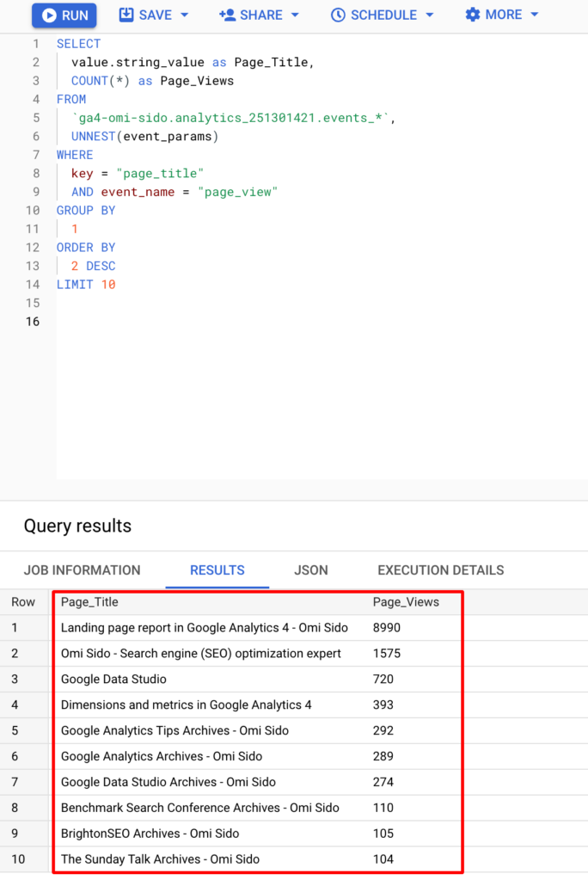Click the Share add-person icon
Image resolution: width=588 pixels, height=886 pixels.
pyautogui.click(x=227, y=15)
